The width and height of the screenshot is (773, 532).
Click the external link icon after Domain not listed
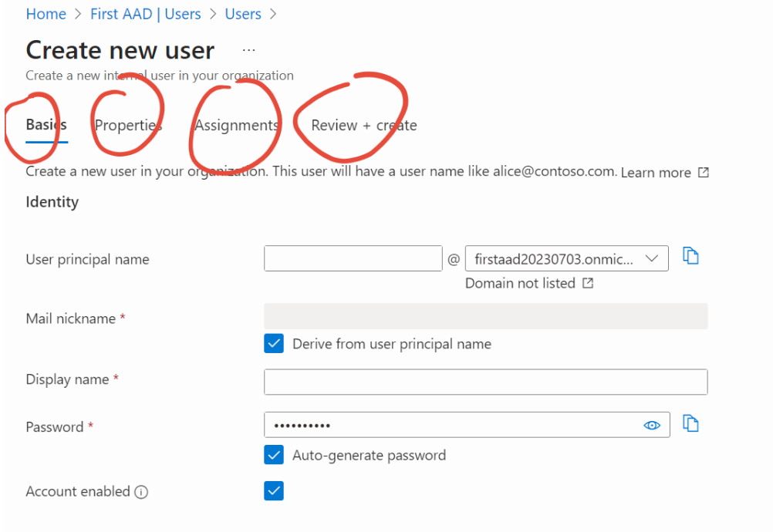pyautogui.click(x=588, y=283)
